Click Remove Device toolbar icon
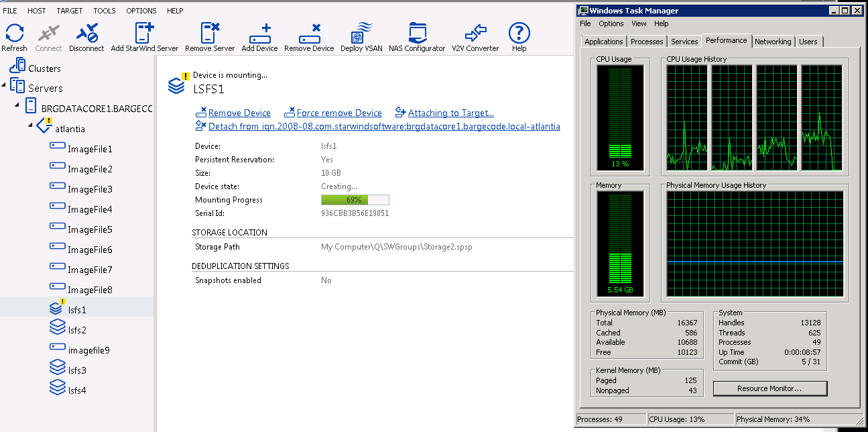Screen dimensions: 868x432 click(x=310, y=34)
